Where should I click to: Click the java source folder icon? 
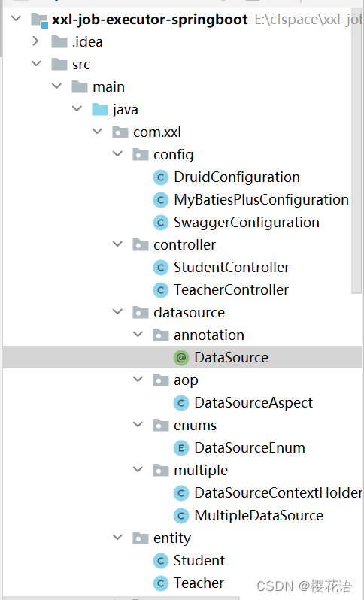100,110
